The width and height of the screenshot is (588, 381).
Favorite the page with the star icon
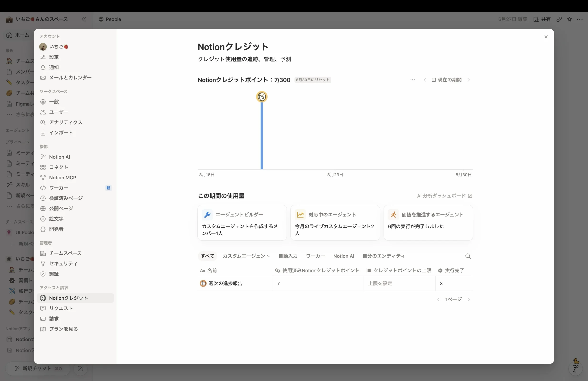569,19
